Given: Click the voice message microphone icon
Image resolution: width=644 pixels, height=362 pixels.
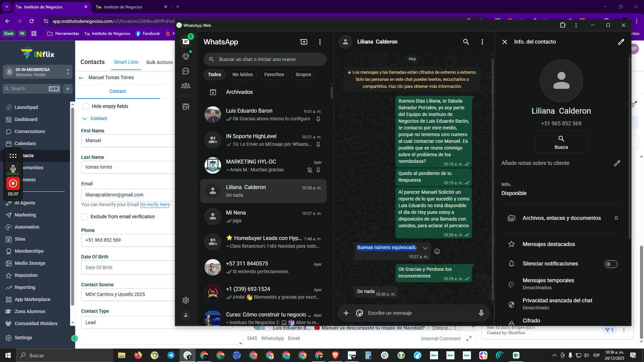Looking at the screenshot, I should click(481, 313).
